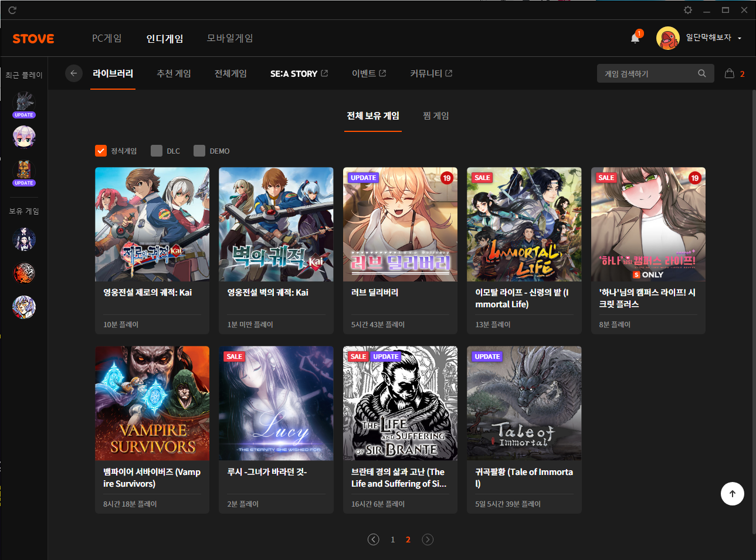The width and height of the screenshot is (756, 560).
Task: Click the notification bell icon
Action: (x=635, y=39)
